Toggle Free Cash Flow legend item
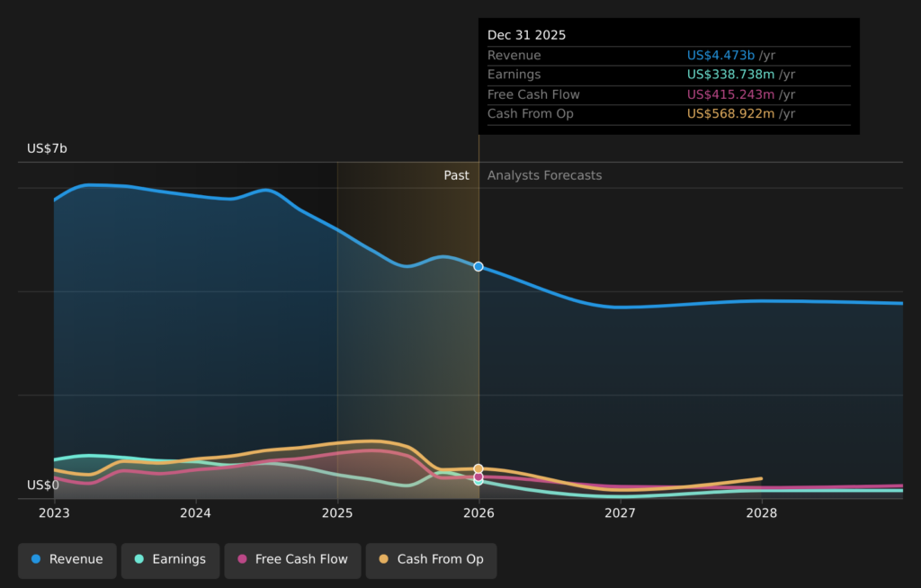Viewport: 921px width, 588px height. (x=292, y=559)
